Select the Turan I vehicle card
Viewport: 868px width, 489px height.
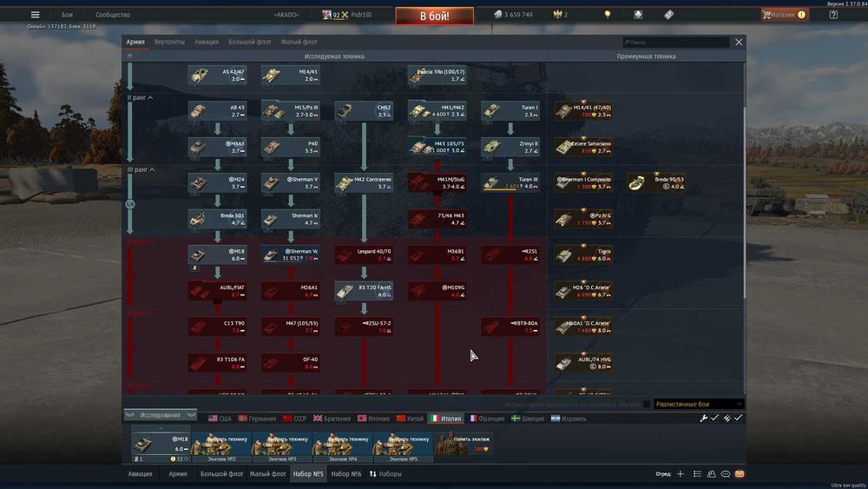510,111
